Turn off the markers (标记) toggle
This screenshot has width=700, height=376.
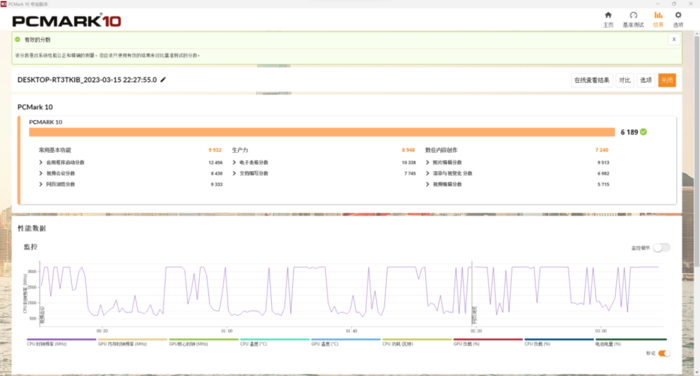(664, 353)
